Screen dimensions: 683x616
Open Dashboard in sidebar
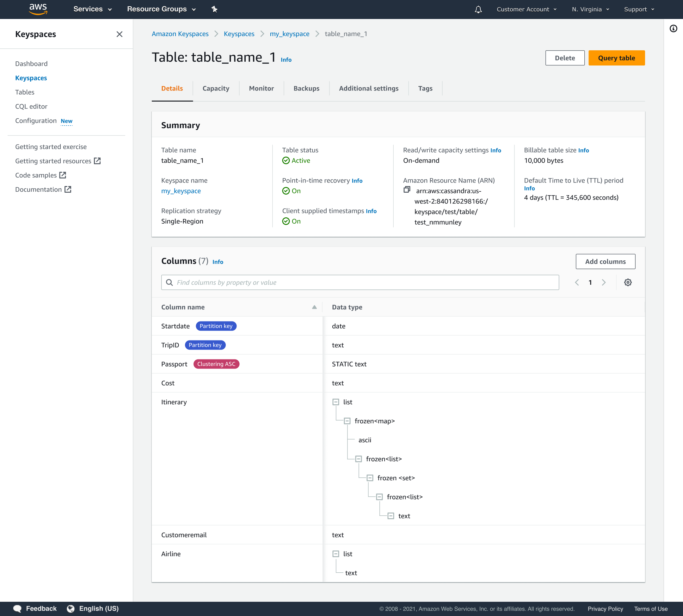31,64
